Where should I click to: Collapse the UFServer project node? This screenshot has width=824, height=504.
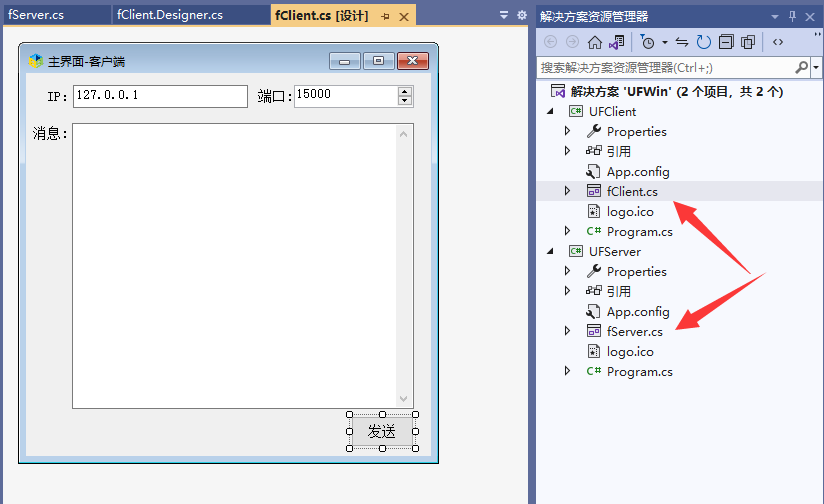[549, 251]
